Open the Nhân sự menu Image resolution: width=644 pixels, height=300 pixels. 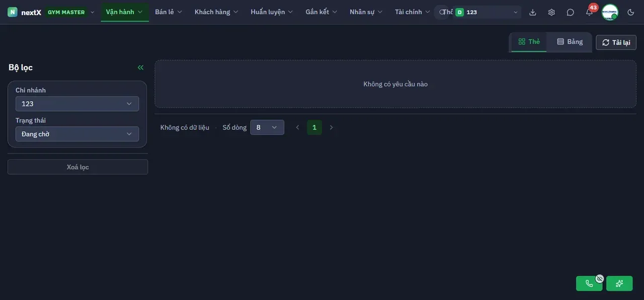pyautogui.click(x=366, y=12)
